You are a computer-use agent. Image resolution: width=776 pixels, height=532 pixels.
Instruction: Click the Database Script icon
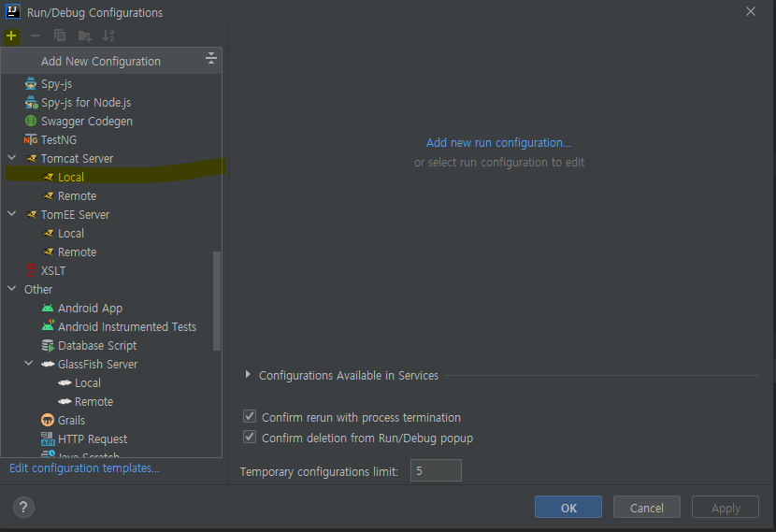point(48,345)
